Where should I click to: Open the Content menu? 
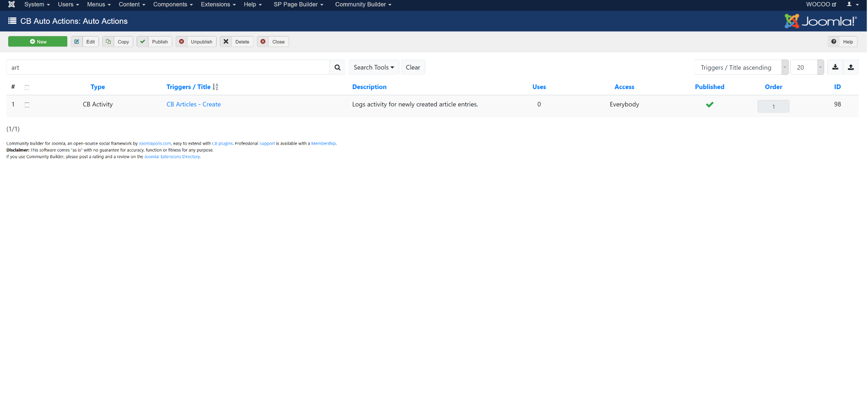[132, 4]
